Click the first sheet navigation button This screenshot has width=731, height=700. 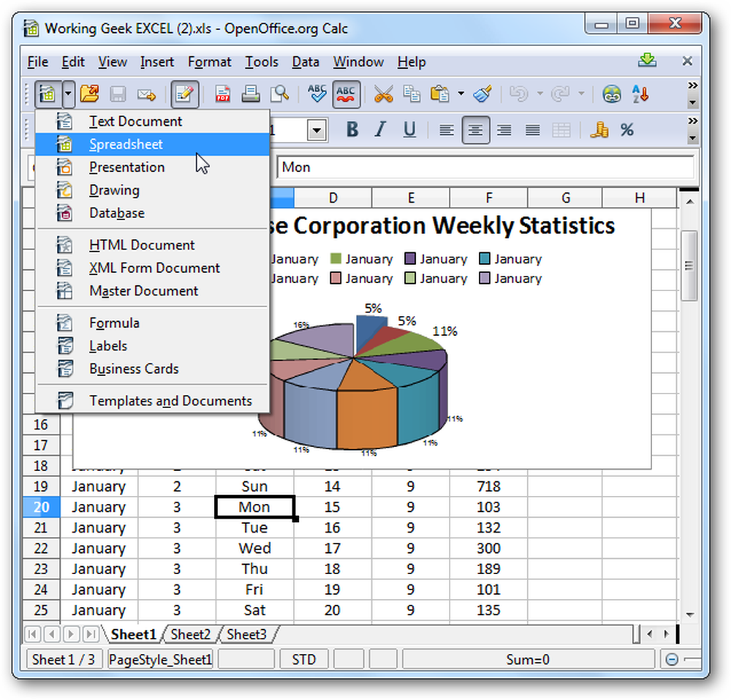tap(32, 634)
